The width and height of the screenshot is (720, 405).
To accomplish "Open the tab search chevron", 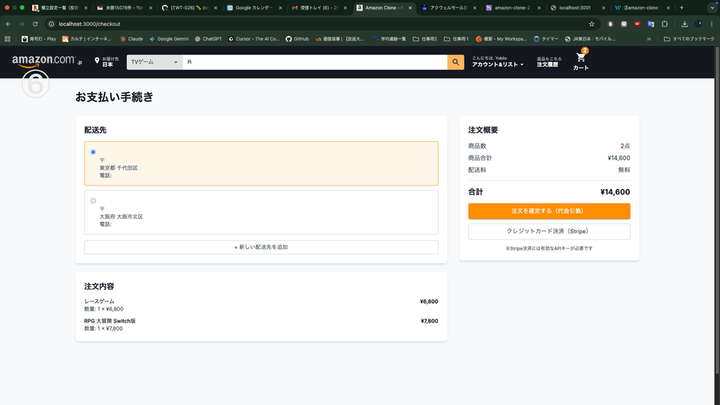I will 712,8.
